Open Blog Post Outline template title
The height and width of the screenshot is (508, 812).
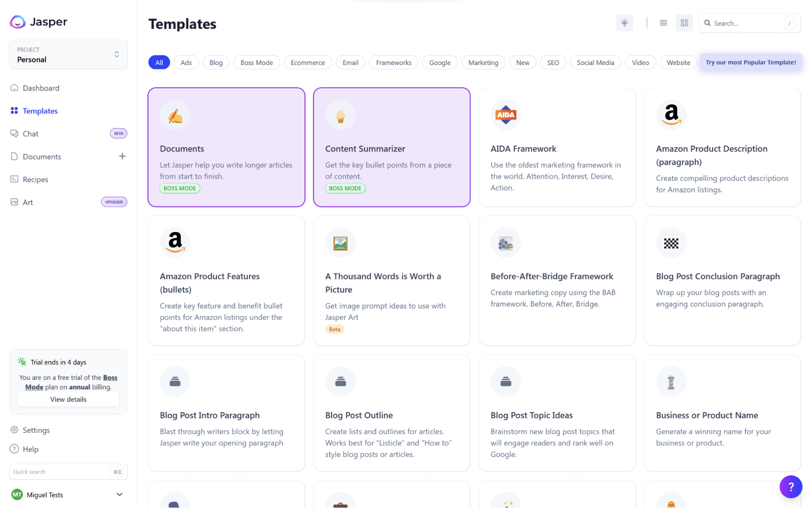pos(359,415)
